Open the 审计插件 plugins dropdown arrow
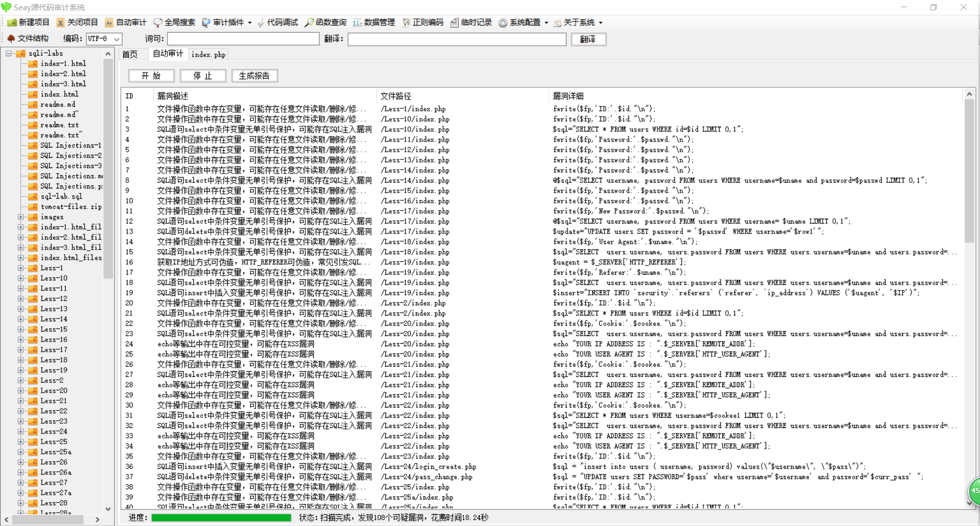This screenshot has height=526, width=980. point(249,22)
